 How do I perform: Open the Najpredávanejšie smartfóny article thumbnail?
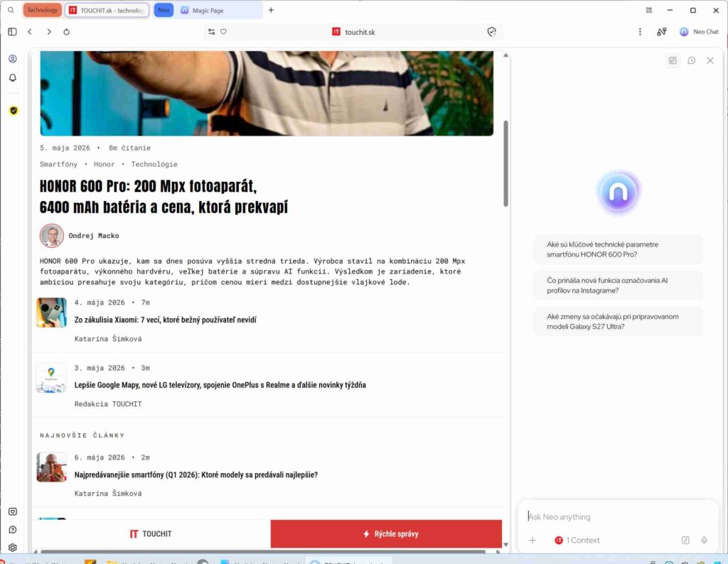point(51,467)
